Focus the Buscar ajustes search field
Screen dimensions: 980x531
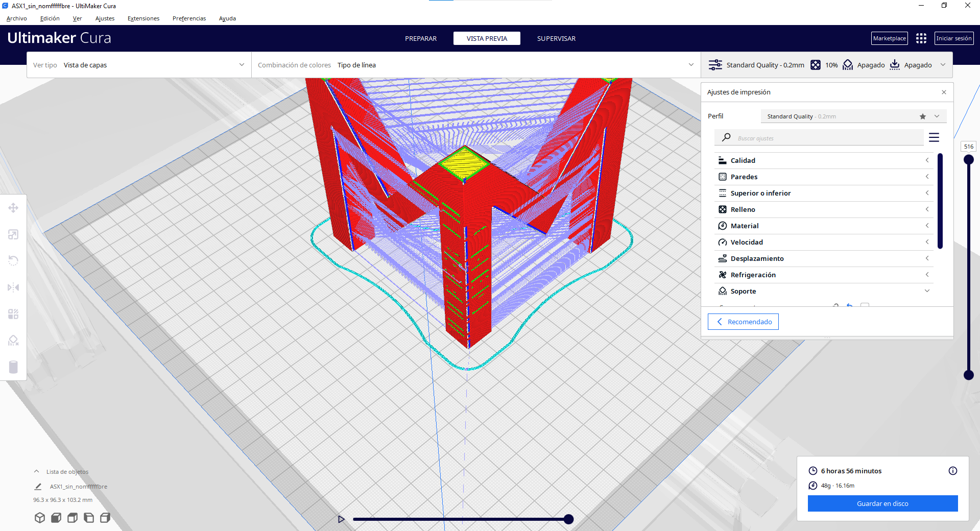click(819, 138)
